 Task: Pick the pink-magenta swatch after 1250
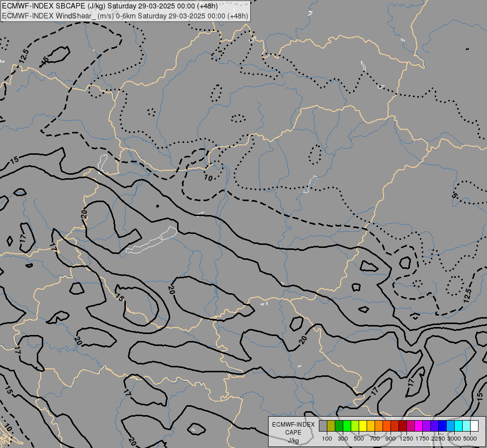point(410,426)
